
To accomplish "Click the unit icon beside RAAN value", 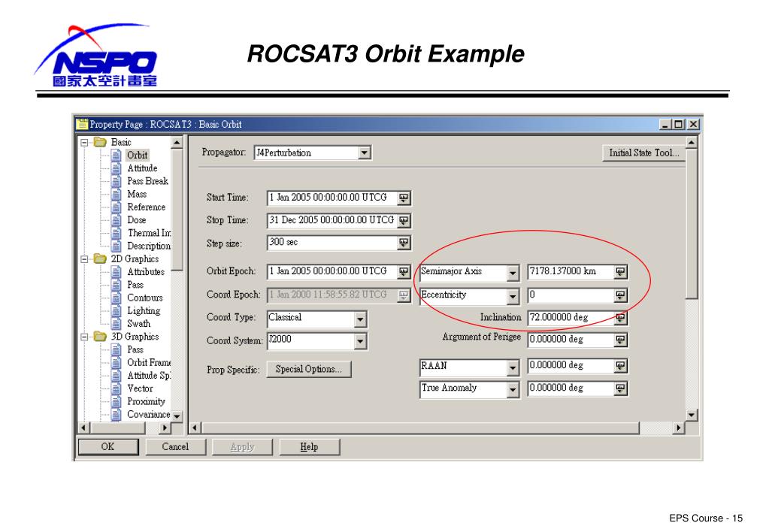I will pyautogui.click(x=620, y=366).
